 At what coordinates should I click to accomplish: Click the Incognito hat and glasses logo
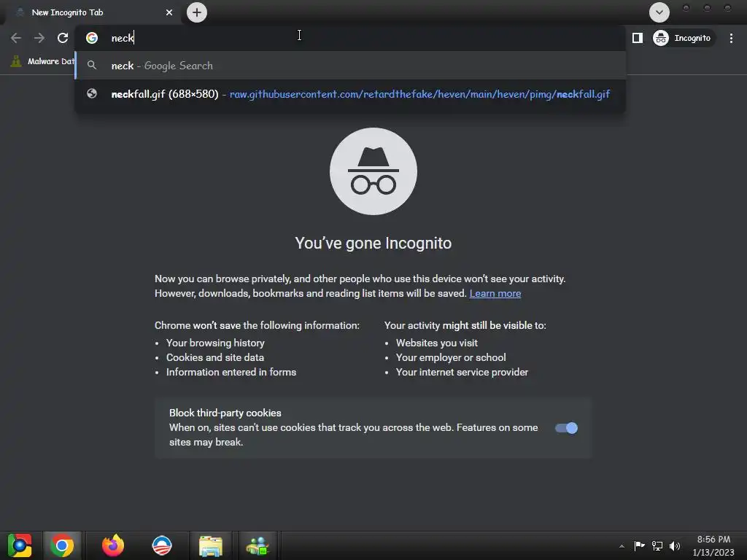point(373,171)
